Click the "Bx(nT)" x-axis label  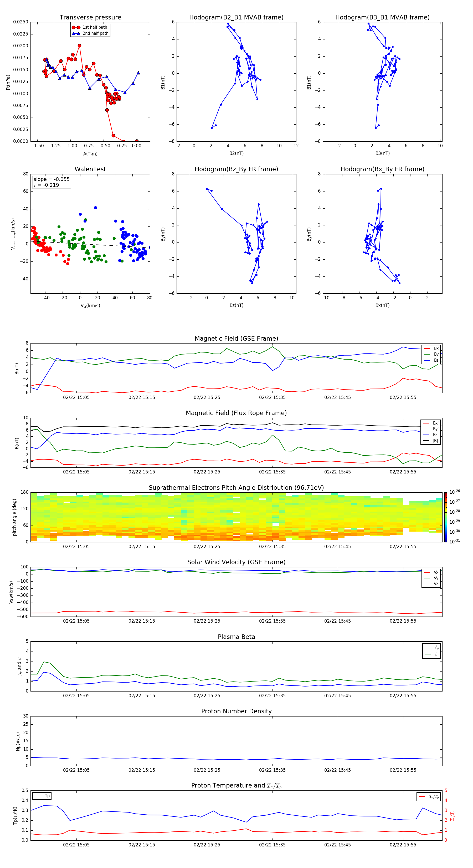(x=382, y=305)
